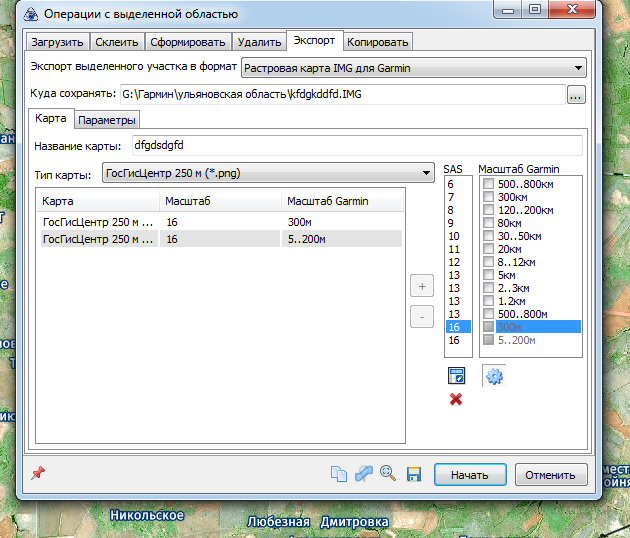Click the browse "..." button for save path
This screenshot has width=630, height=538.
click(575, 96)
